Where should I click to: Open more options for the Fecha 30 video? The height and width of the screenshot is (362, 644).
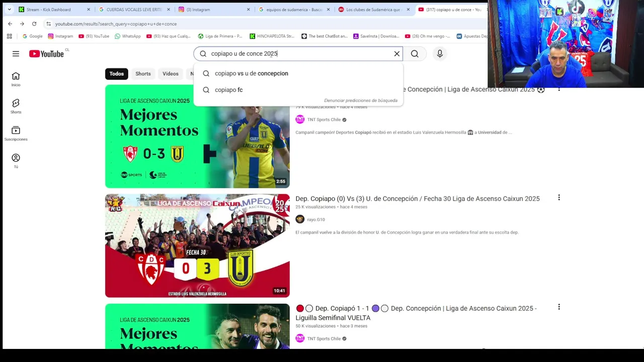pyautogui.click(x=558, y=198)
